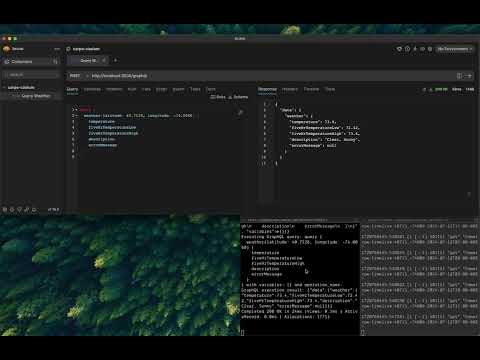
Task: Open response Headers tab beside Response
Action: [290, 89]
